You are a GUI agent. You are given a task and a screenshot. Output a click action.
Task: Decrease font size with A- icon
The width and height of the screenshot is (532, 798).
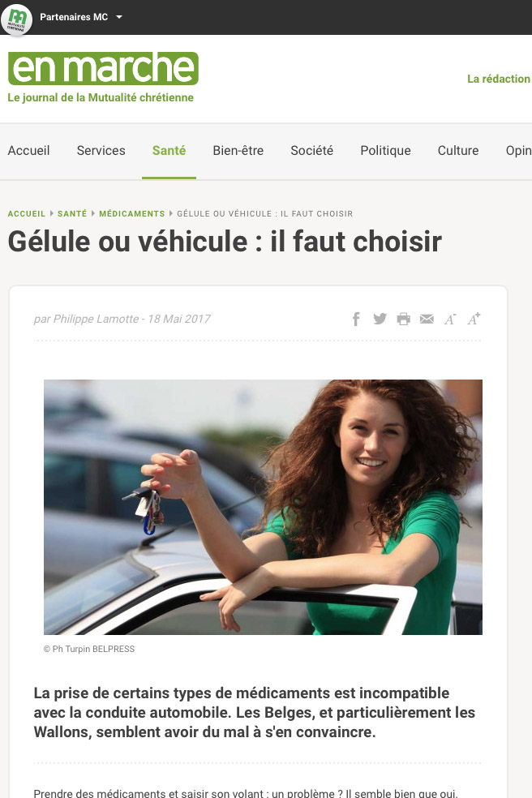[450, 319]
